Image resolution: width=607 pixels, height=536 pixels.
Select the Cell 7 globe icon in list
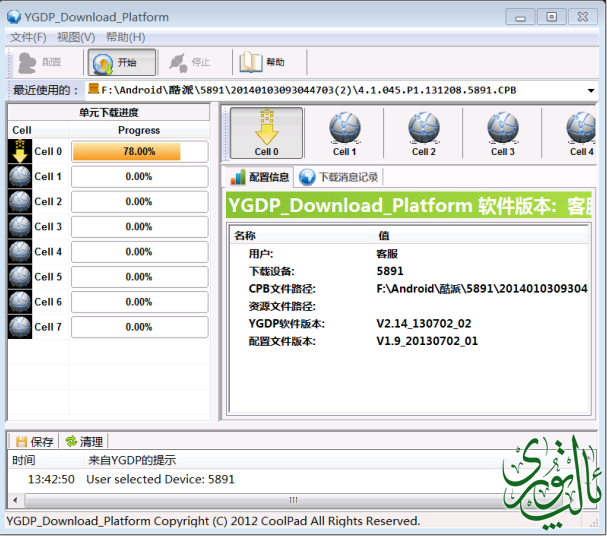pos(20,327)
